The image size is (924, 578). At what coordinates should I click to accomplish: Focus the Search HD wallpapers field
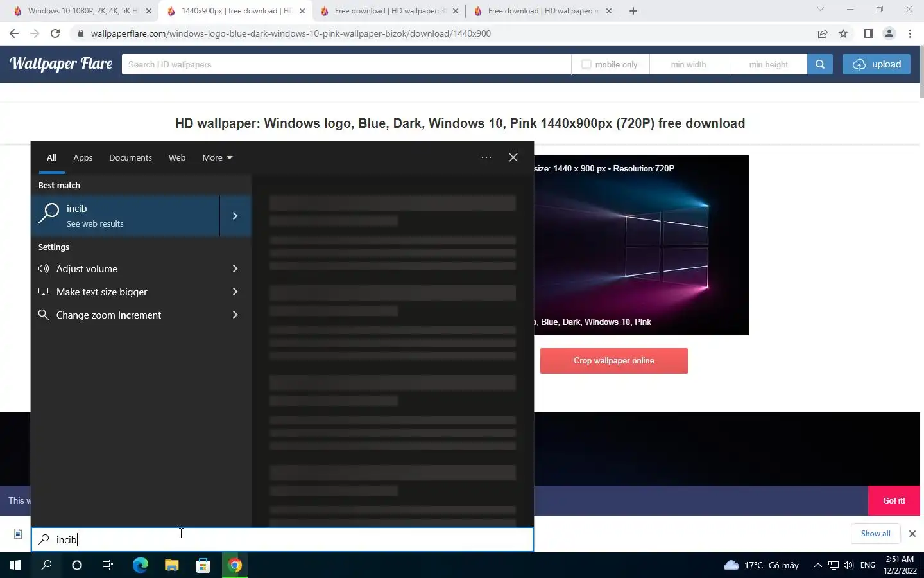click(346, 64)
